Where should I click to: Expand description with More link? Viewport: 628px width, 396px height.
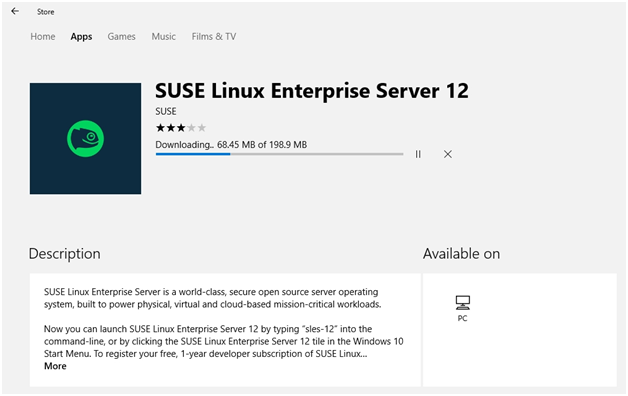(x=55, y=366)
